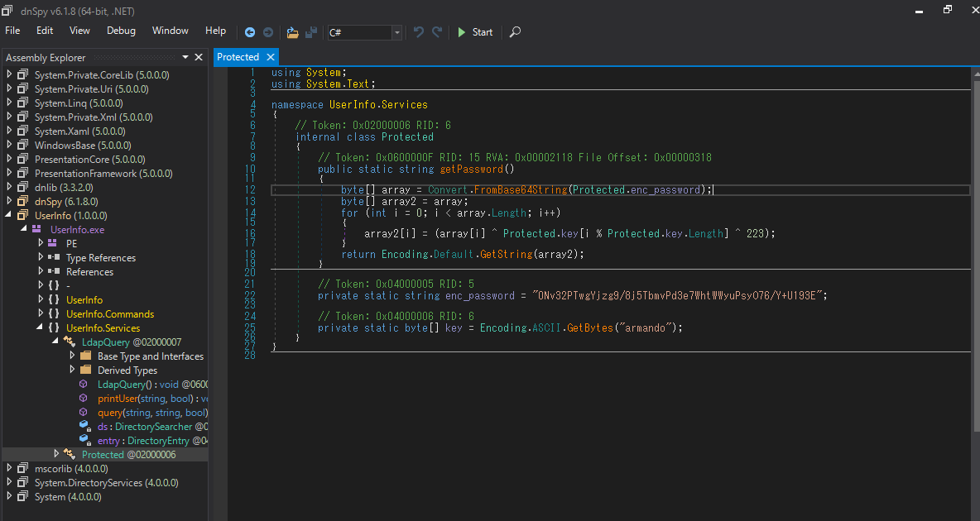This screenshot has width=980, height=521.
Task: Click the References node icon
Action: [x=54, y=271]
